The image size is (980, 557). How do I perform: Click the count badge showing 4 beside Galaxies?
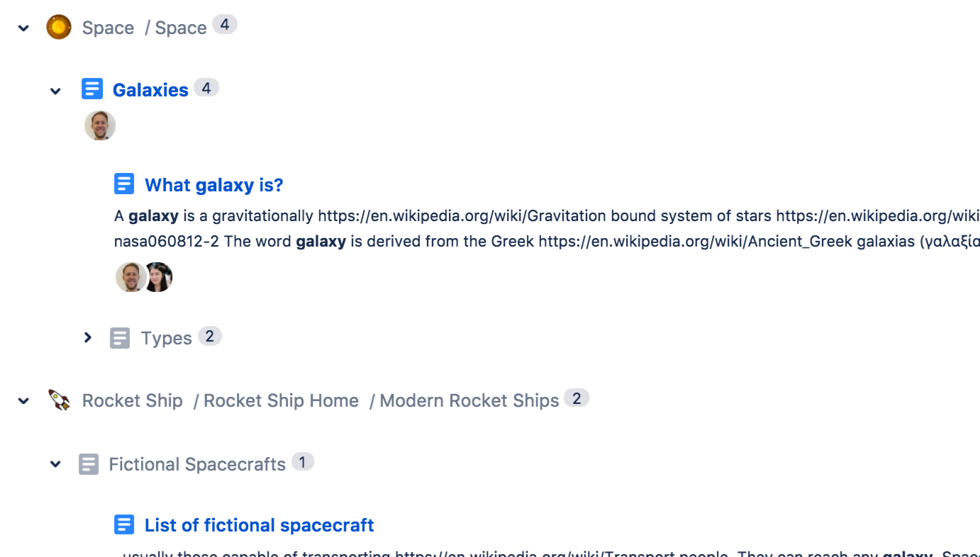click(x=206, y=87)
